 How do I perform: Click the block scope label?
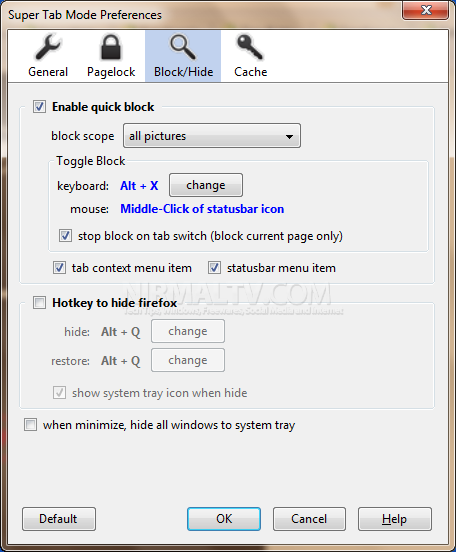[83, 136]
